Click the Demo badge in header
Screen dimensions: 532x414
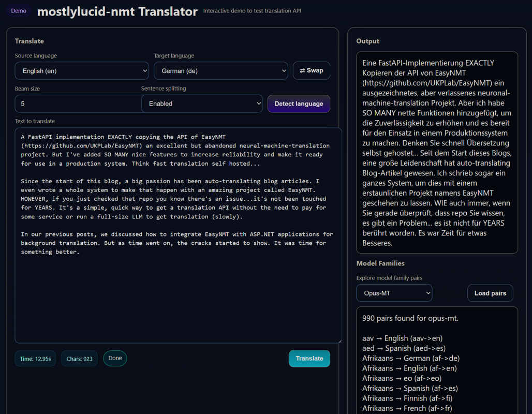[19, 11]
